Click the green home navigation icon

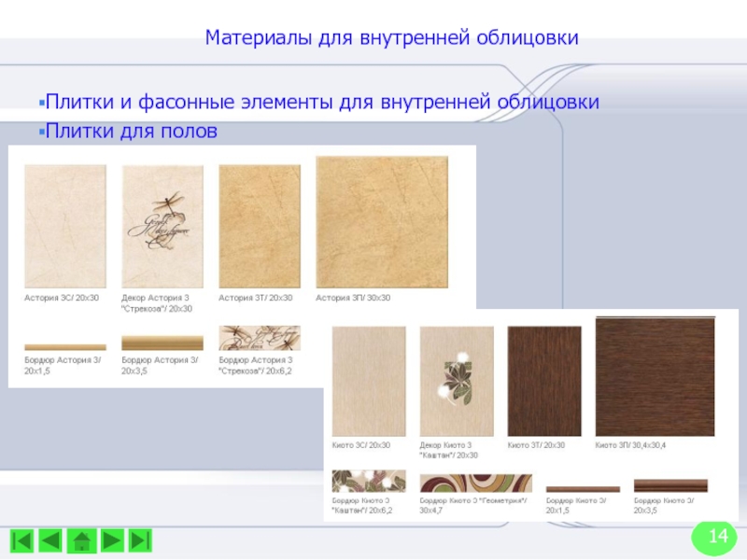tap(81, 539)
